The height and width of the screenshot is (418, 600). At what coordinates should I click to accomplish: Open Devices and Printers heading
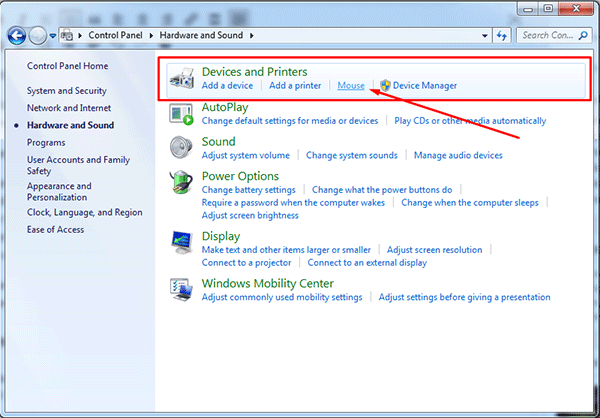tap(254, 72)
